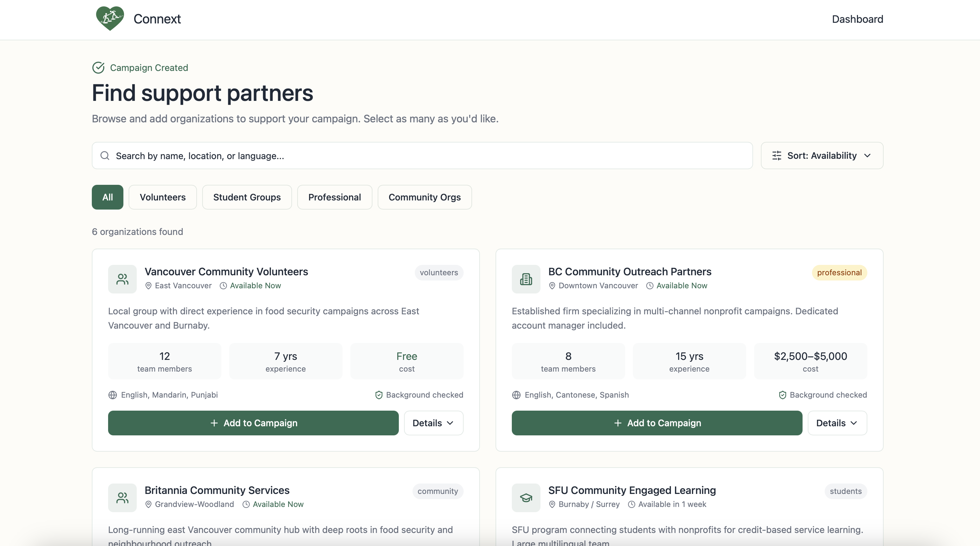
Task: Select the Volunteers filter tab
Action: (162, 197)
